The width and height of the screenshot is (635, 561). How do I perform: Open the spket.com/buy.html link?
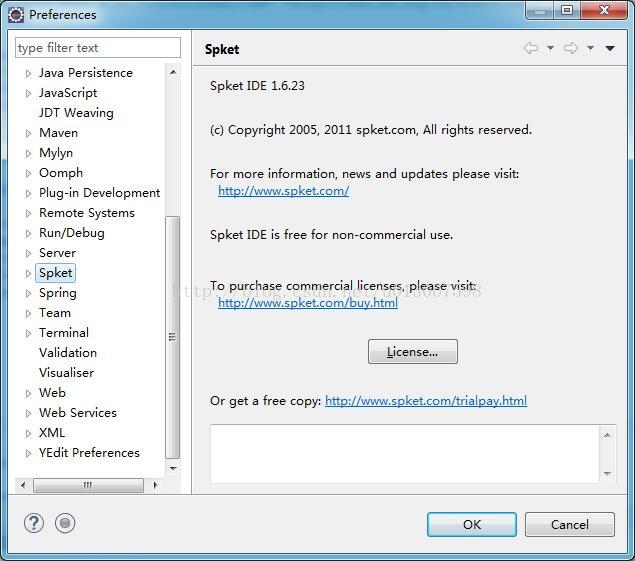click(308, 303)
